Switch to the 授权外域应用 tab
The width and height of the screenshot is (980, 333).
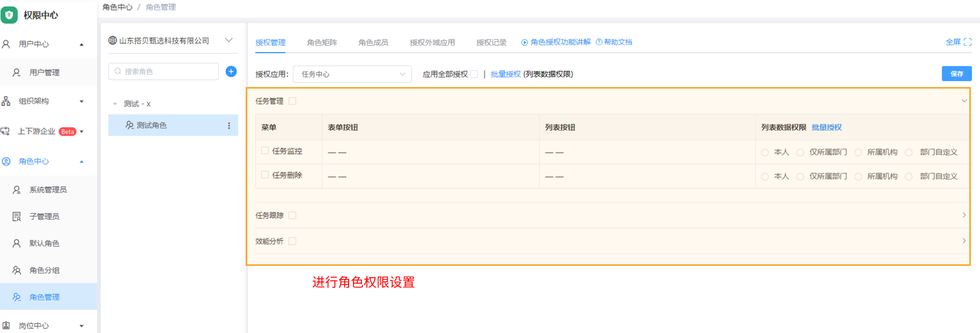(432, 42)
